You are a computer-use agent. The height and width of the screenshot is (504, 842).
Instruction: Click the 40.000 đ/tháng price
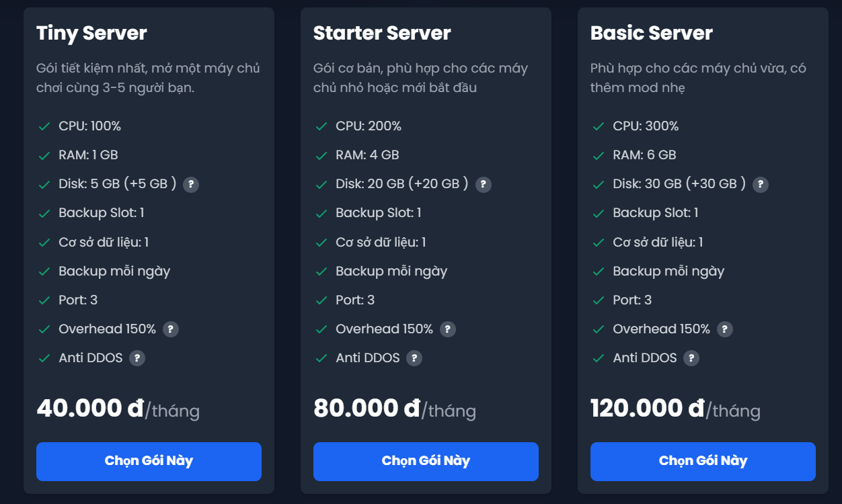(118, 409)
